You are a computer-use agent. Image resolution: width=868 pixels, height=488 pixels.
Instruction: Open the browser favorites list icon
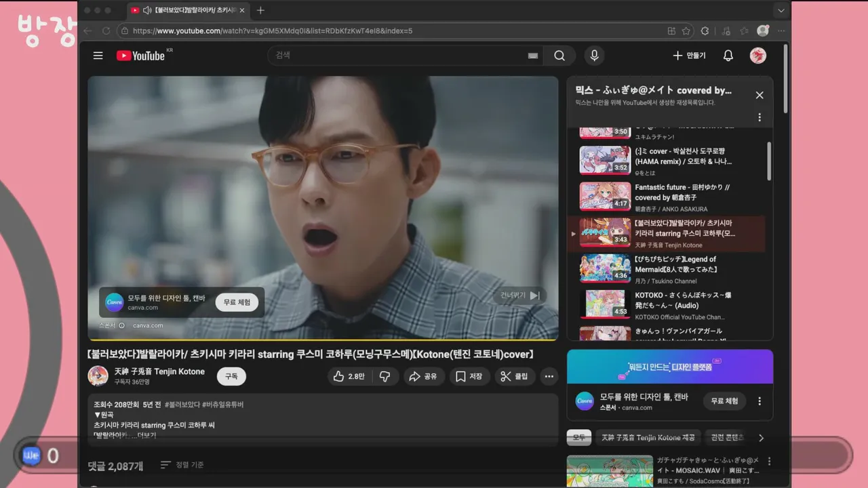pyautogui.click(x=745, y=30)
